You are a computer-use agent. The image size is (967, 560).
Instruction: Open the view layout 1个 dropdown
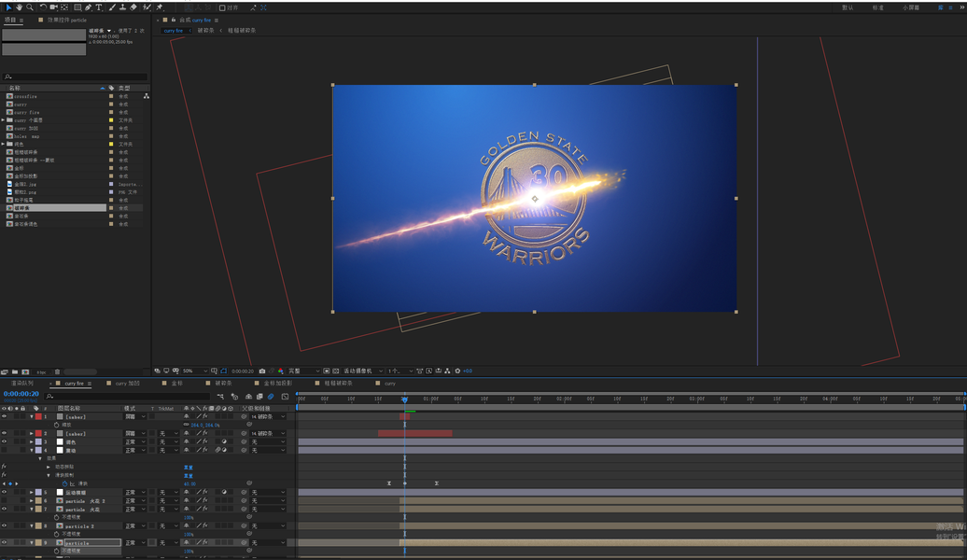click(x=400, y=371)
